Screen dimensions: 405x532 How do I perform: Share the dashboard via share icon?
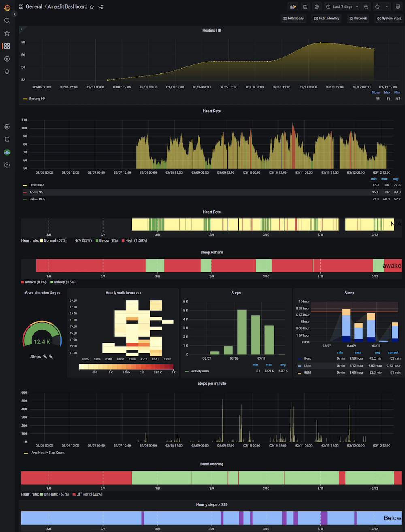click(x=101, y=7)
